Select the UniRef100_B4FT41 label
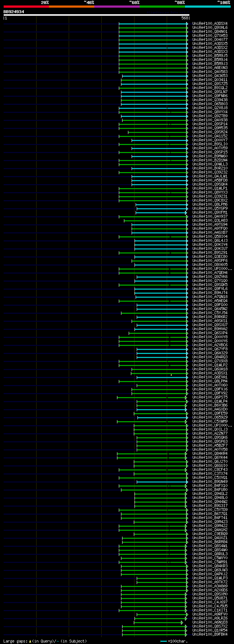Image resolution: width=234 pixels, height=644 pixels. coord(210,518)
